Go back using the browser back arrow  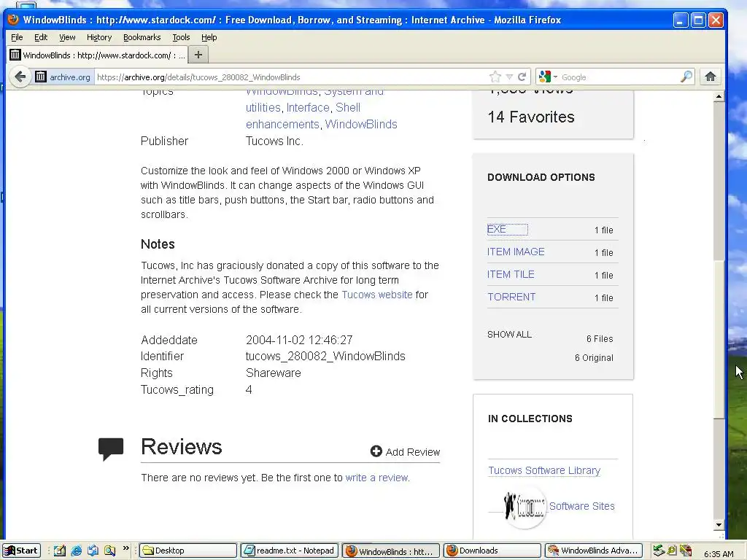click(20, 77)
